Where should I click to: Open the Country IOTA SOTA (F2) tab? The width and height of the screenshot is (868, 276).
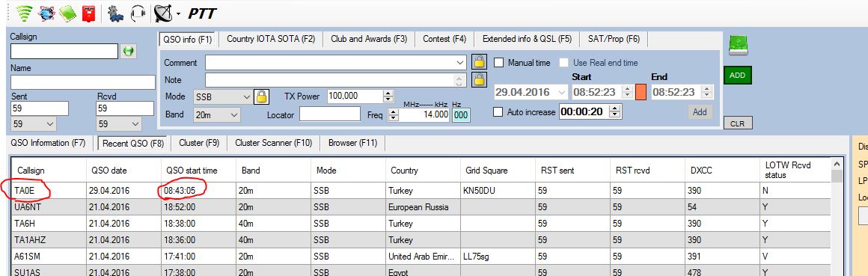(x=271, y=39)
